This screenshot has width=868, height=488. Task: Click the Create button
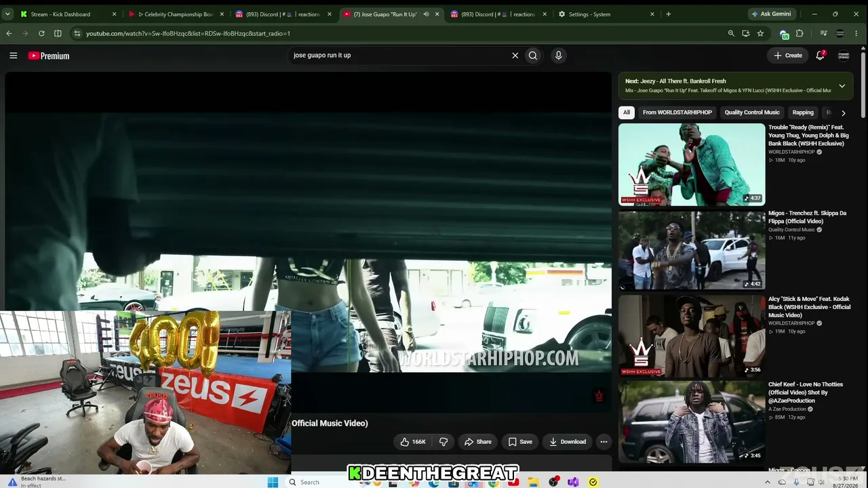(788, 56)
